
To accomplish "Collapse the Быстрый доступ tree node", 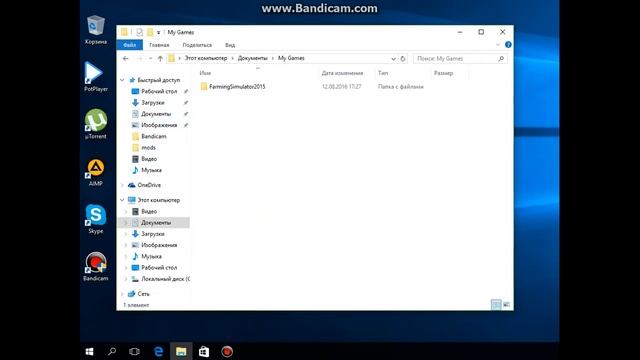I will point(122,80).
